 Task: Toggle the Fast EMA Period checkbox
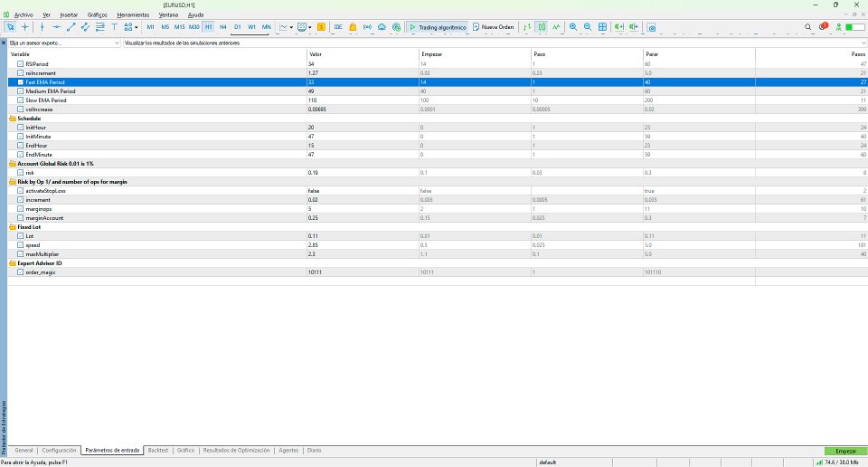coord(21,82)
